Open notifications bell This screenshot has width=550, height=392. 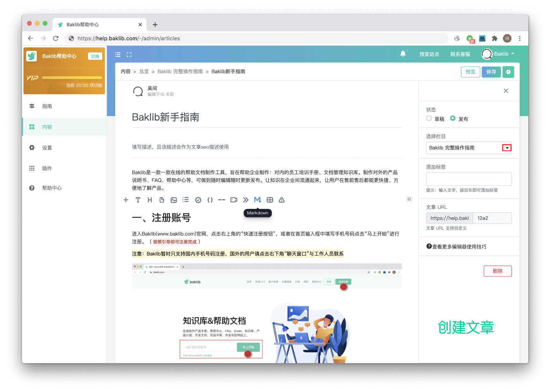(x=403, y=54)
